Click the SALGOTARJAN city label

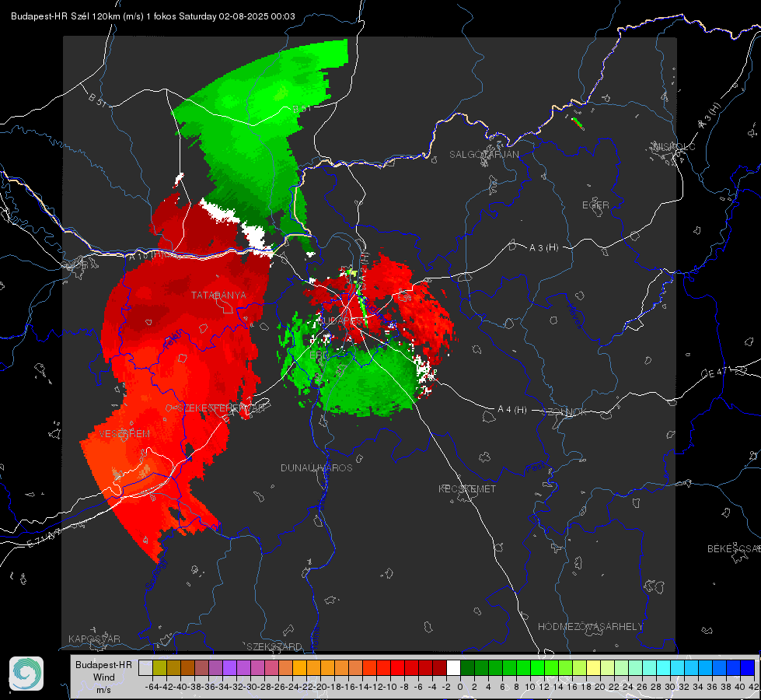tap(483, 155)
